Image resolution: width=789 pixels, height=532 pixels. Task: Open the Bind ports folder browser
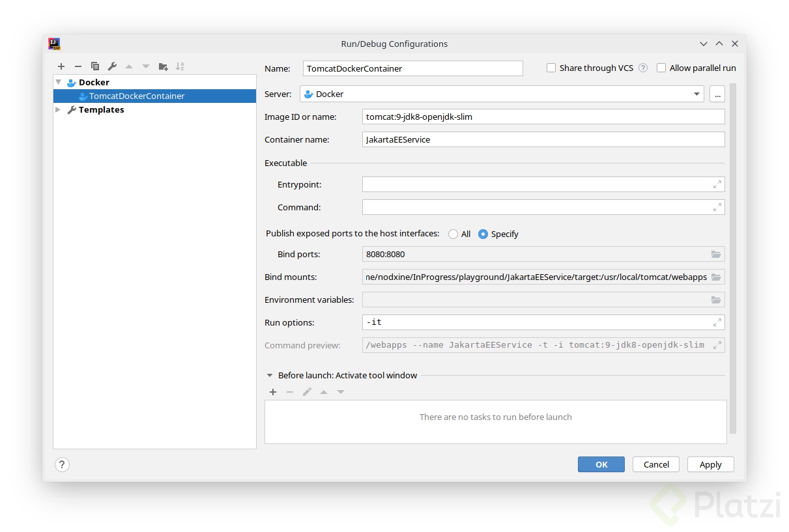point(716,254)
